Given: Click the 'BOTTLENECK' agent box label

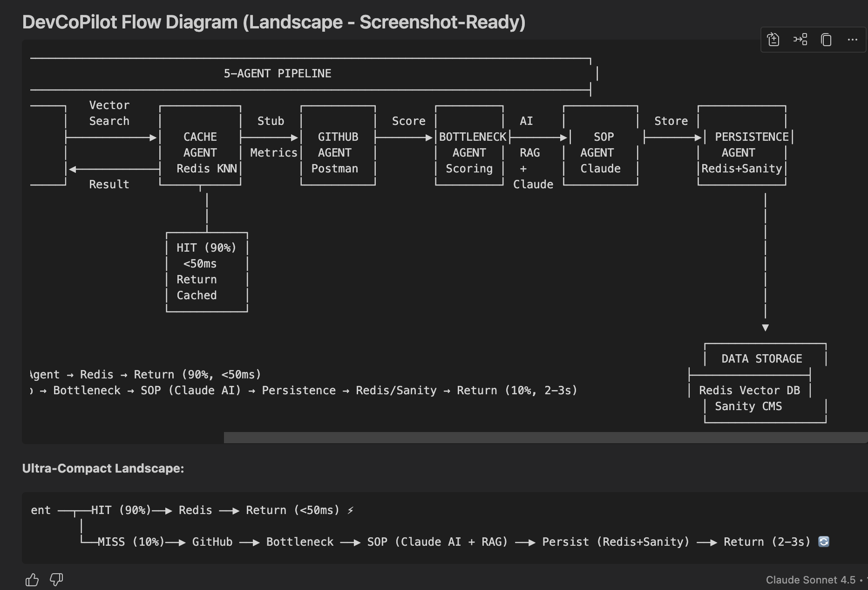Looking at the screenshot, I should click(473, 137).
